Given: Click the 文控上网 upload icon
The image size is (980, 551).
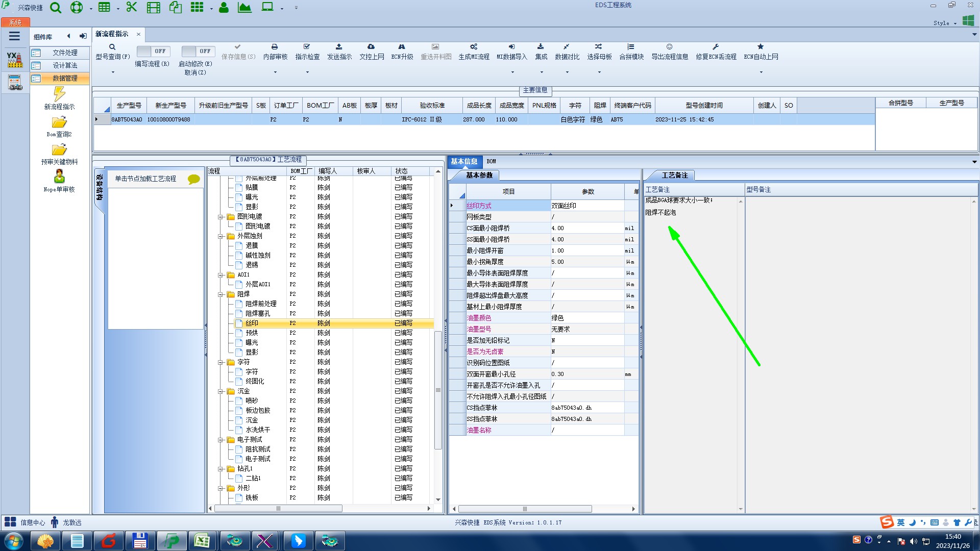Looking at the screenshot, I should 371,47.
